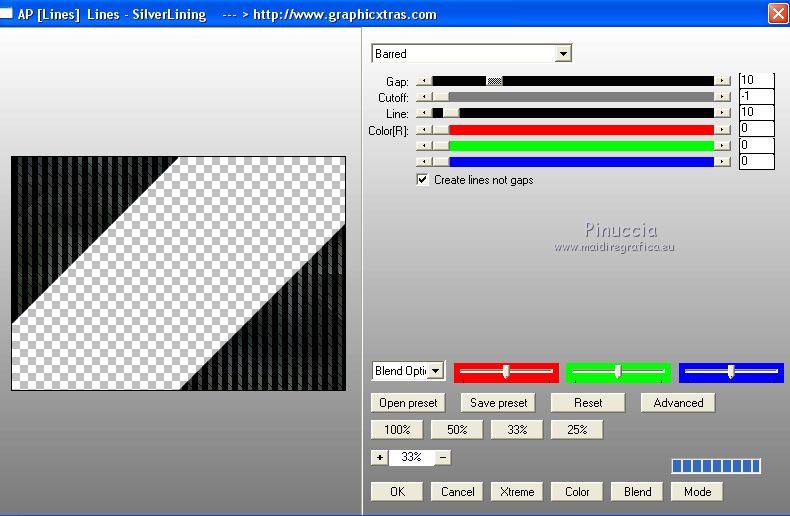
Task: Zoom out with the minus button
Action: coord(443,458)
